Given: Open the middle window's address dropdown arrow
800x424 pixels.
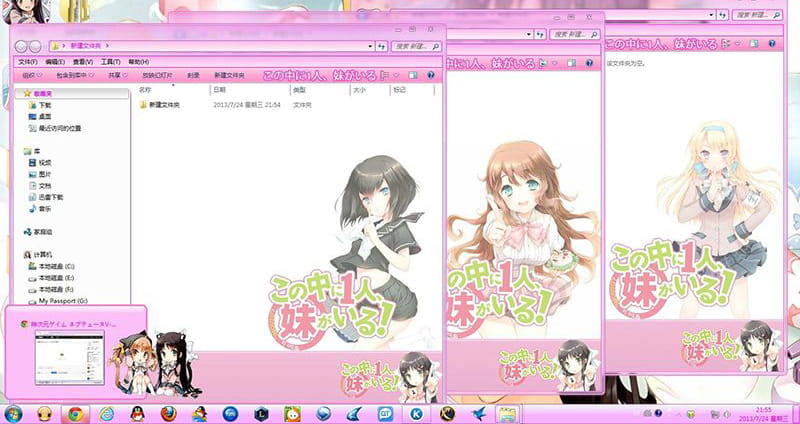Looking at the screenshot, I should [529, 35].
